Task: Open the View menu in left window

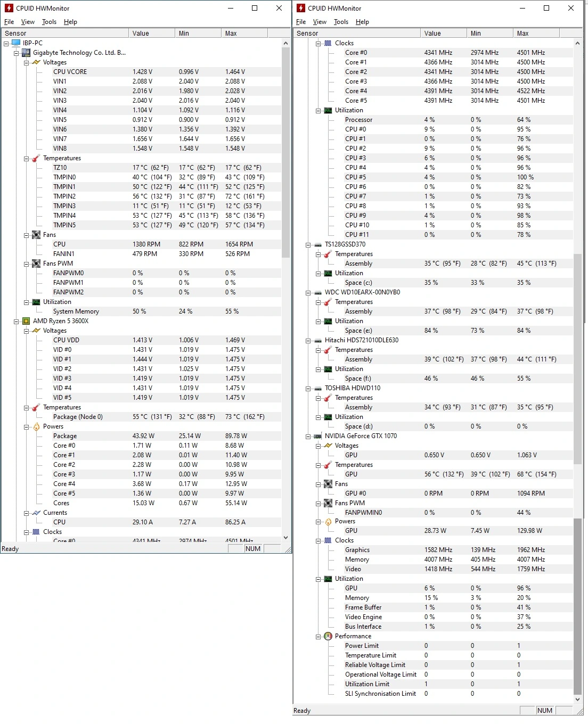Action: tap(28, 22)
